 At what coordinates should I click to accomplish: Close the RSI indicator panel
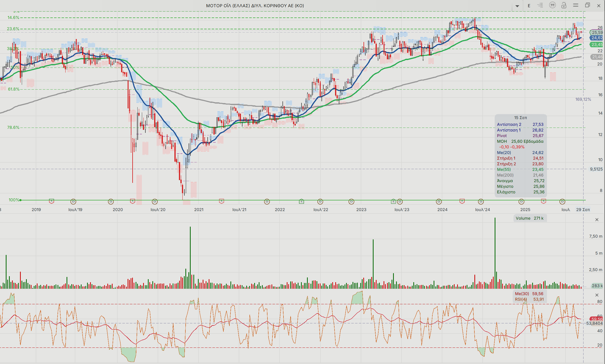click(x=597, y=295)
